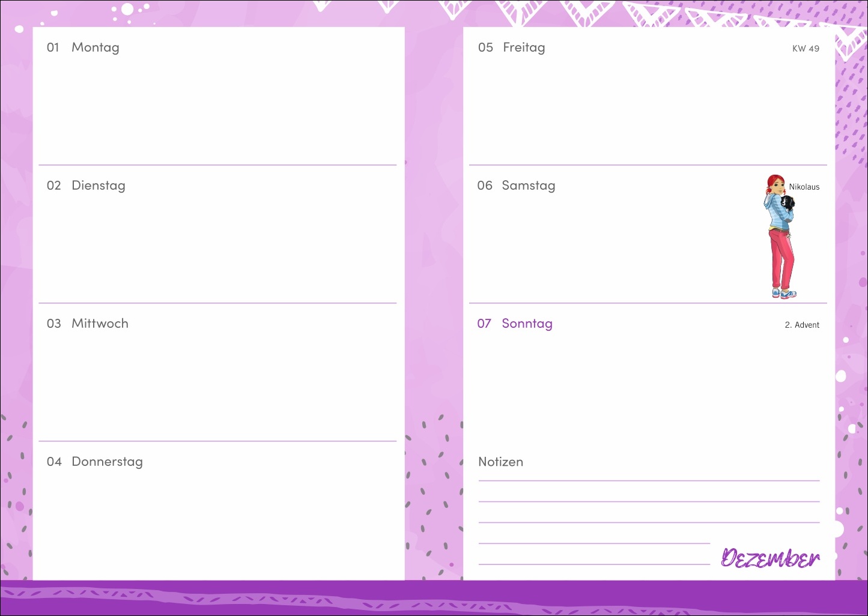Click the girl holding a dog illustration

(780, 237)
